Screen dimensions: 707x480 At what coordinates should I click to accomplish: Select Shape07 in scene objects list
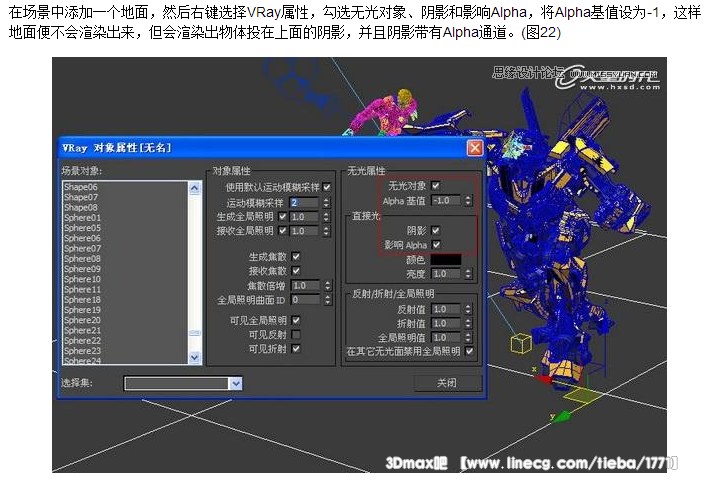pyautogui.click(x=81, y=197)
